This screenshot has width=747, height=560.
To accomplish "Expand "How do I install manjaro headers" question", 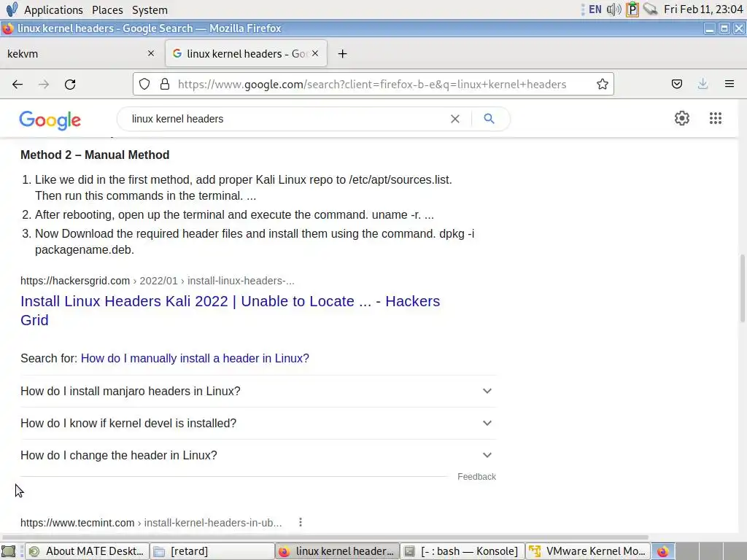I will (x=258, y=391).
